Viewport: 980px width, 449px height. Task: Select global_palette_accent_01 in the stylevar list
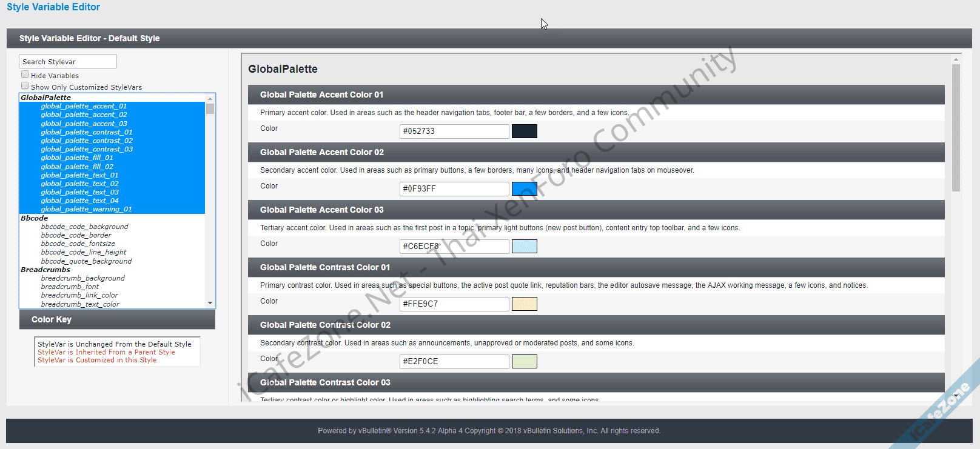[84, 106]
